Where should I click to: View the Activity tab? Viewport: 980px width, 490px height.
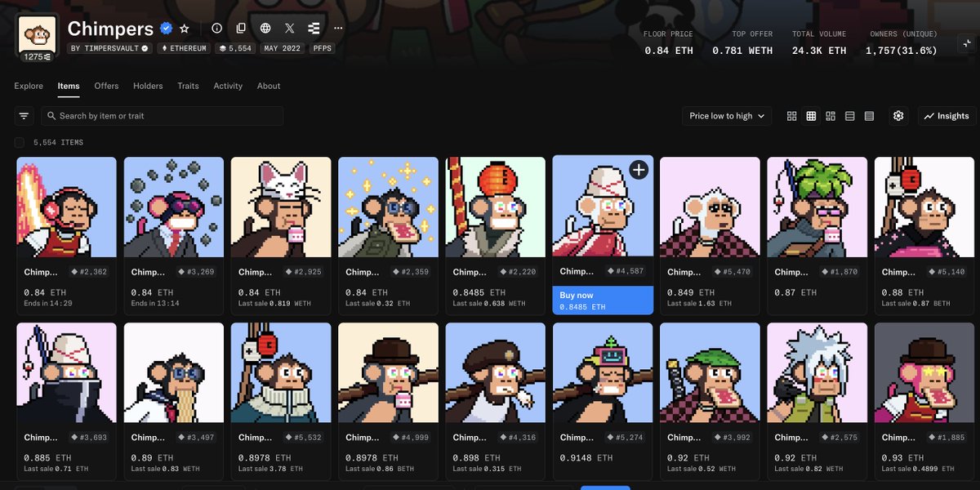228,86
